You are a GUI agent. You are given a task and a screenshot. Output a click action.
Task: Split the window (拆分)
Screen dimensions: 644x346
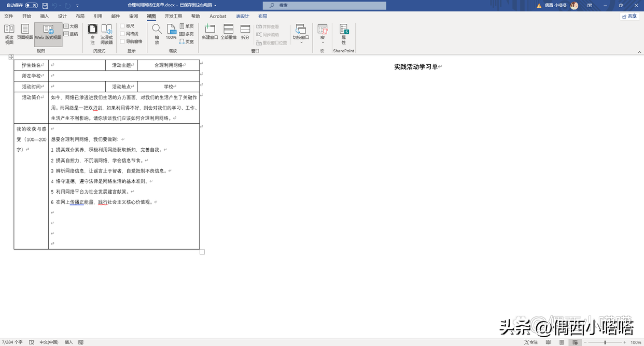coord(245,32)
